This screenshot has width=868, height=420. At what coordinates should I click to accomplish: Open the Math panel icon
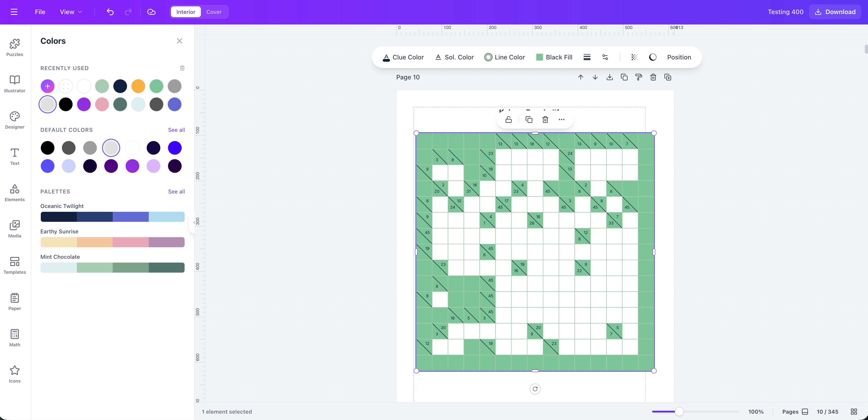15,337
